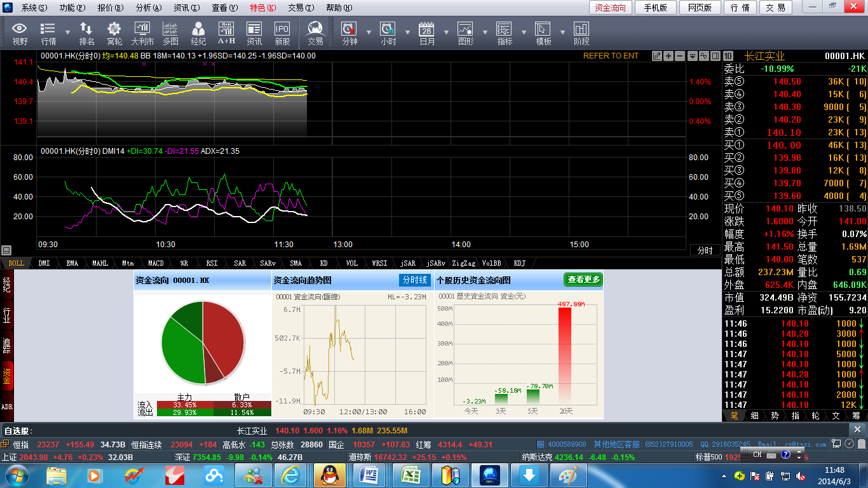Collapse panel with minus box below chart
Viewport: 868px width, 488px height.
click(6, 250)
